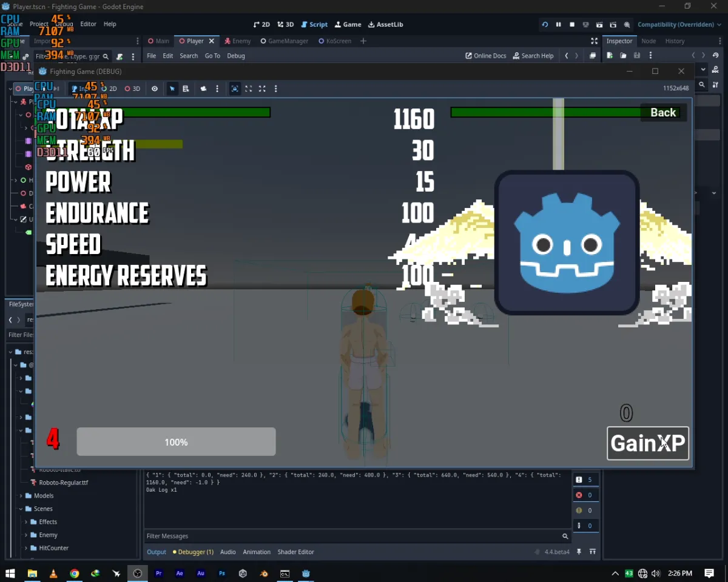Screen dimensions: 728x582
Task: Toggle game view 3D selection mode
Action: [132, 89]
